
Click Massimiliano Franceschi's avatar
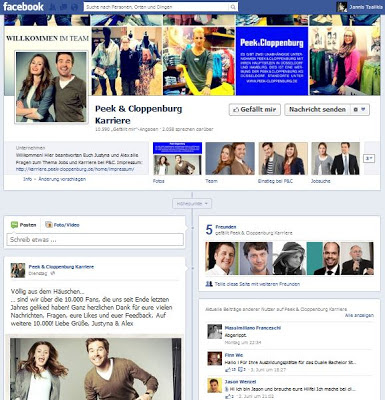(215, 332)
